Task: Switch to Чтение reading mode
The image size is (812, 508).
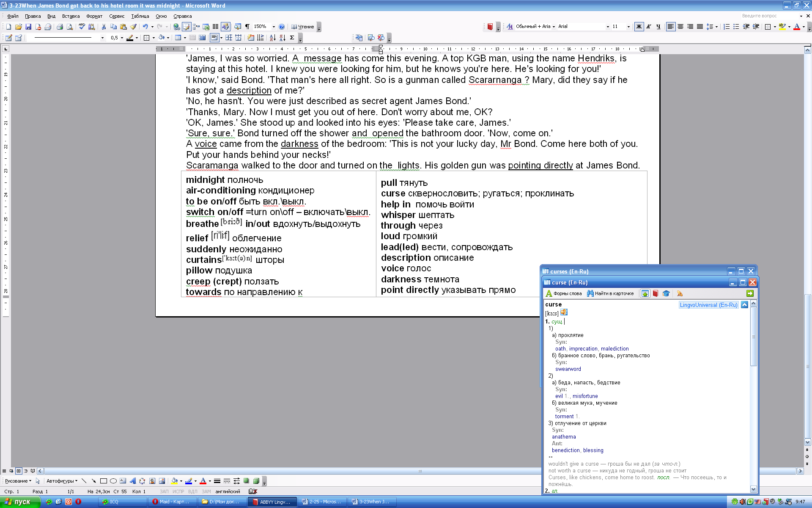Action: tap(302, 27)
